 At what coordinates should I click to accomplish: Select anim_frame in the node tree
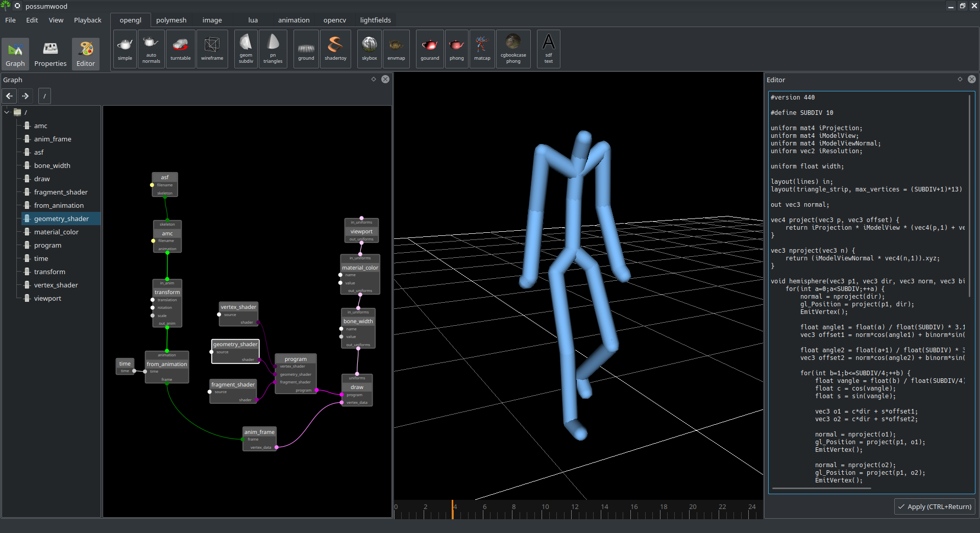53,139
